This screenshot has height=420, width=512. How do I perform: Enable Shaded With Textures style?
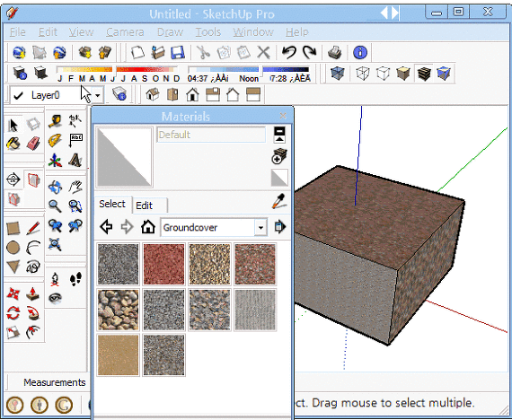click(x=424, y=73)
